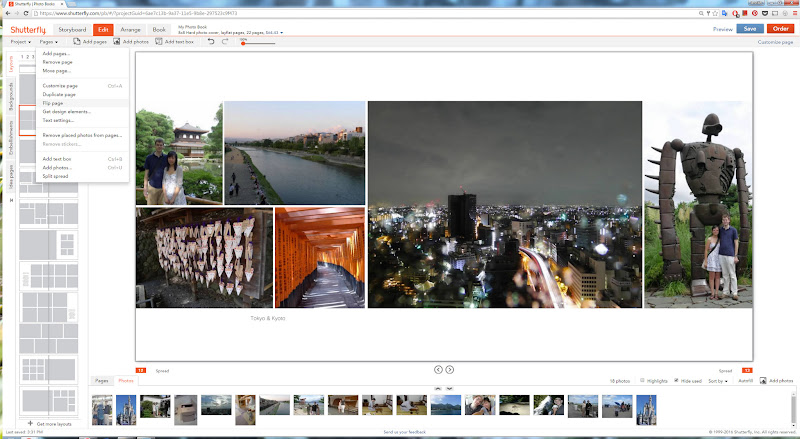
Task: Click Autofill link
Action: 745,381
